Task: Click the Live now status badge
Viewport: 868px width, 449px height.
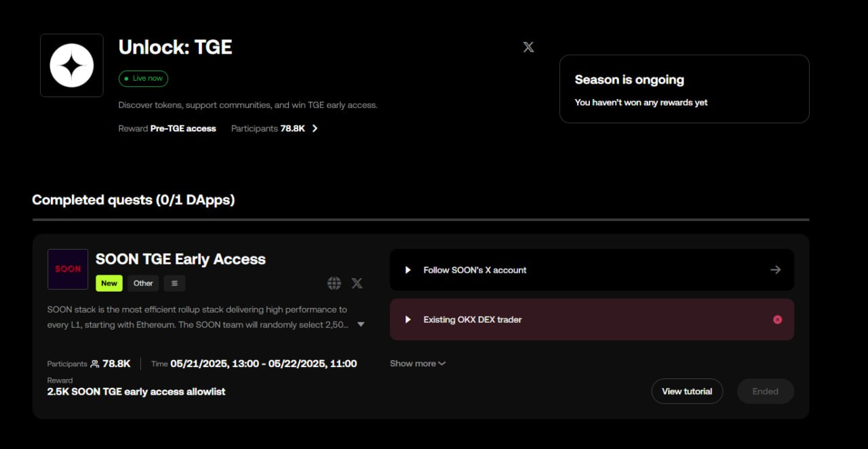Action: 143,79
